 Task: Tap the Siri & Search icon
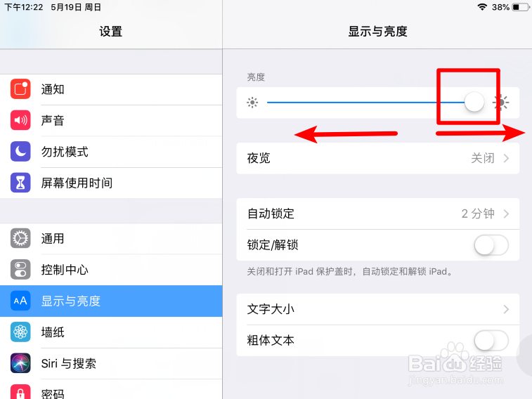pyautogui.click(x=20, y=363)
